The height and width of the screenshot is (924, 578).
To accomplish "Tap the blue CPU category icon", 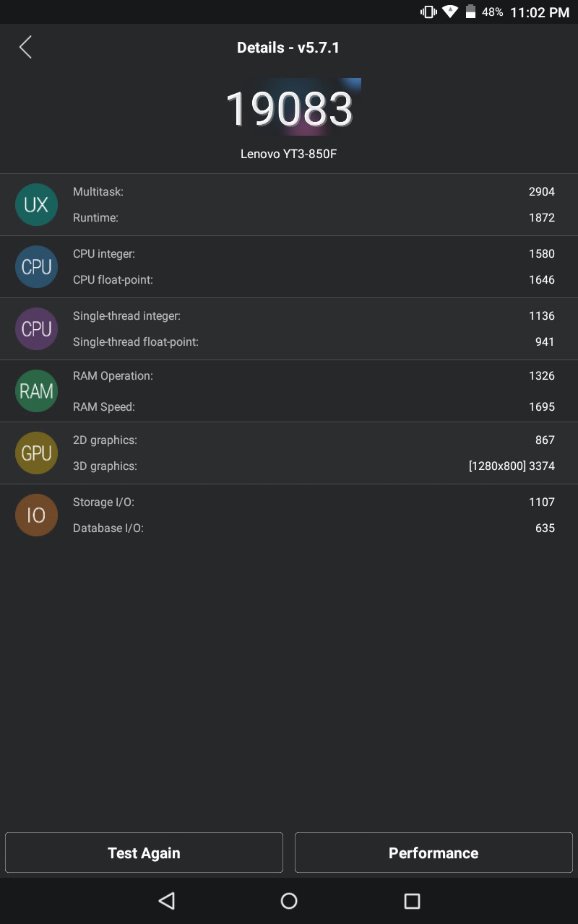I will tap(36, 267).
